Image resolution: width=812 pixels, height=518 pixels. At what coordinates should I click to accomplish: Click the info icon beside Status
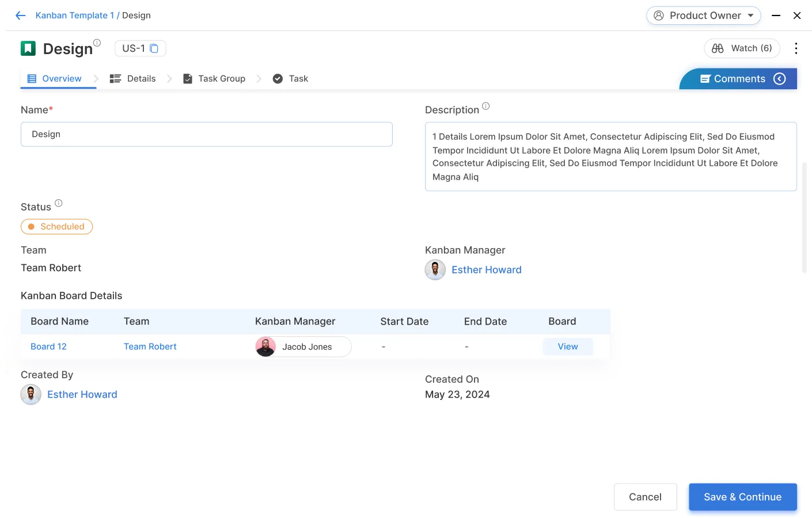click(x=58, y=202)
